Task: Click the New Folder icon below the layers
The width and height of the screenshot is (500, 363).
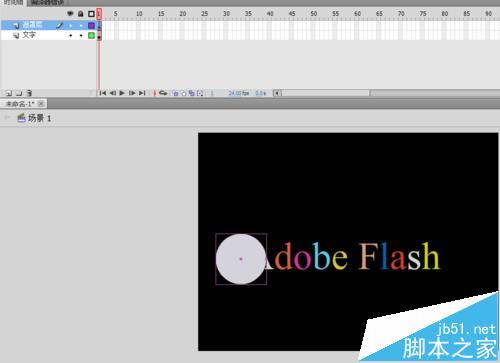Action: pyautogui.click(x=19, y=93)
